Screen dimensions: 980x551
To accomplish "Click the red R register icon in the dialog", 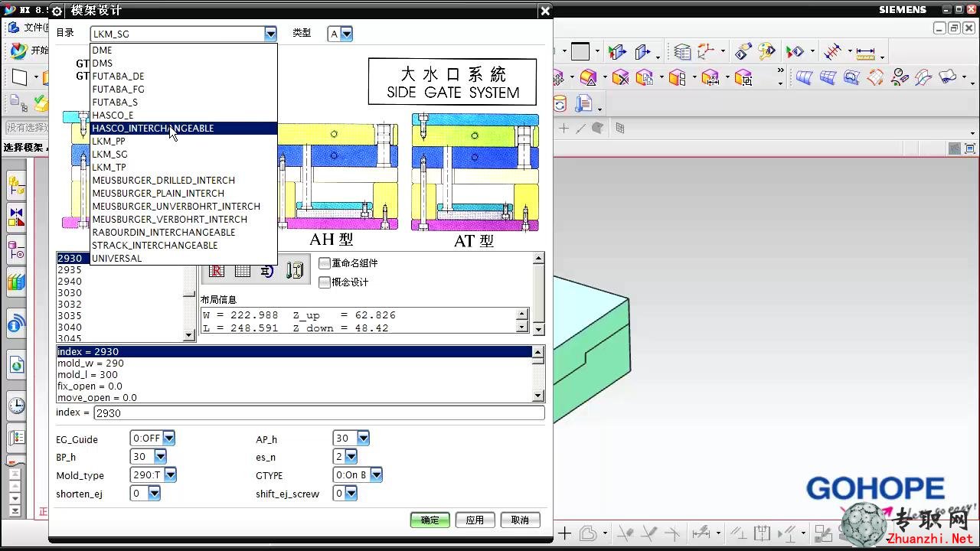I will [x=217, y=271].
